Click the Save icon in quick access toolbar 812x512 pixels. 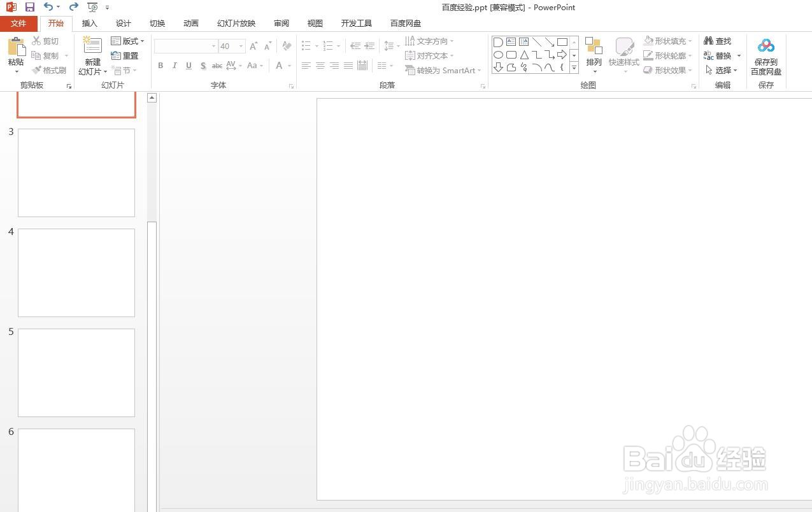pos(30,7)
